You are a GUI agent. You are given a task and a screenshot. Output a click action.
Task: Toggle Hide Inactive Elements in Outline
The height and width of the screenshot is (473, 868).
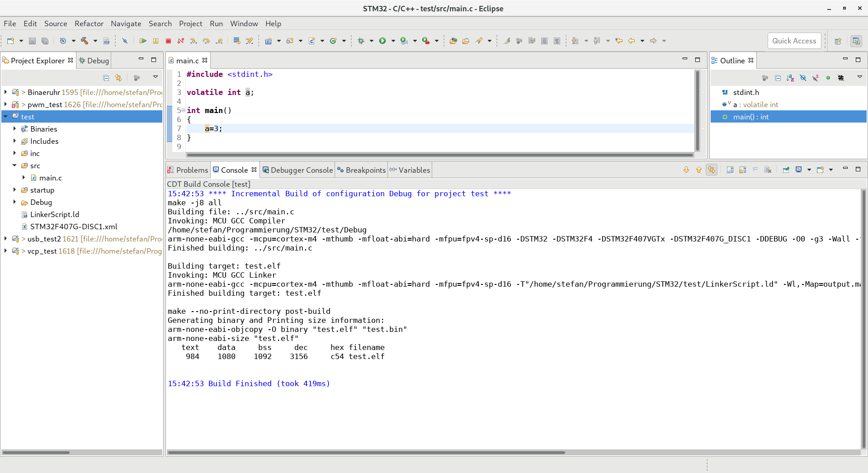(x=841, y=78)
